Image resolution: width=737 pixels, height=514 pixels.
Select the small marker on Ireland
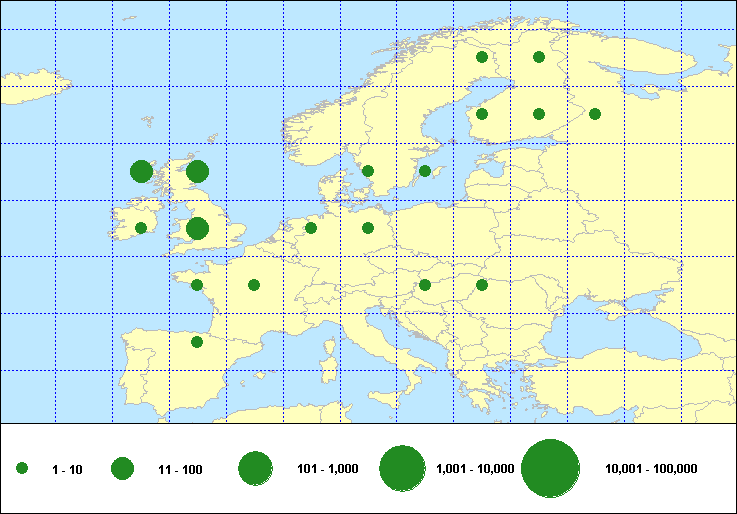pyautogui.click(x=141, y=228)
